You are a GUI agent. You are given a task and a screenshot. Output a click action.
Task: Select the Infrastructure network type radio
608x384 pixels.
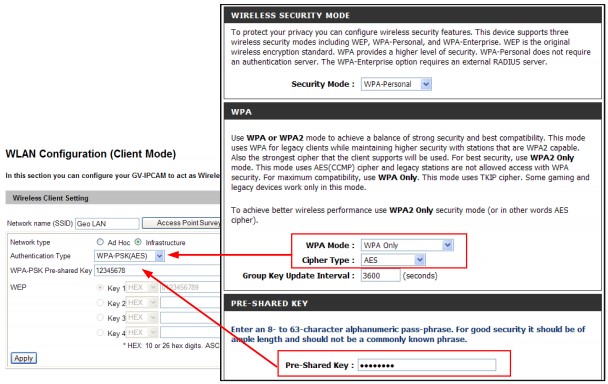(x=138, y=242)
